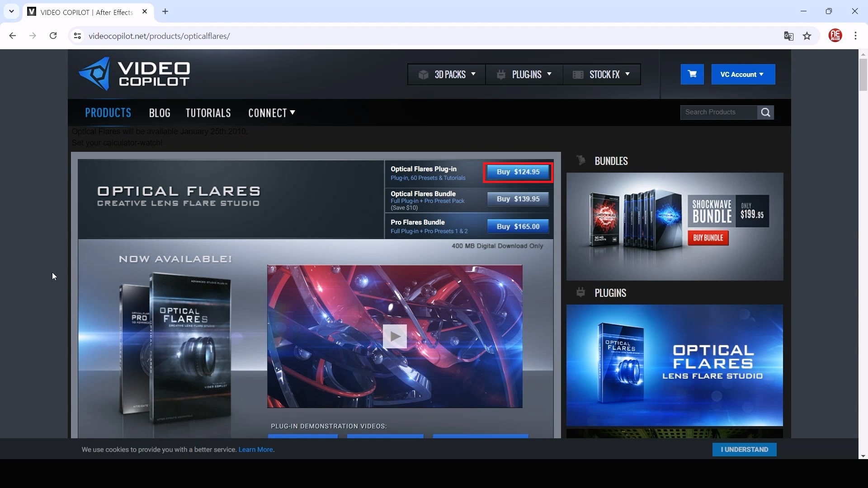Viewport: 868px width, 488px height.
Task: Click the Video Copilot logo
Action: coord(134,74)
